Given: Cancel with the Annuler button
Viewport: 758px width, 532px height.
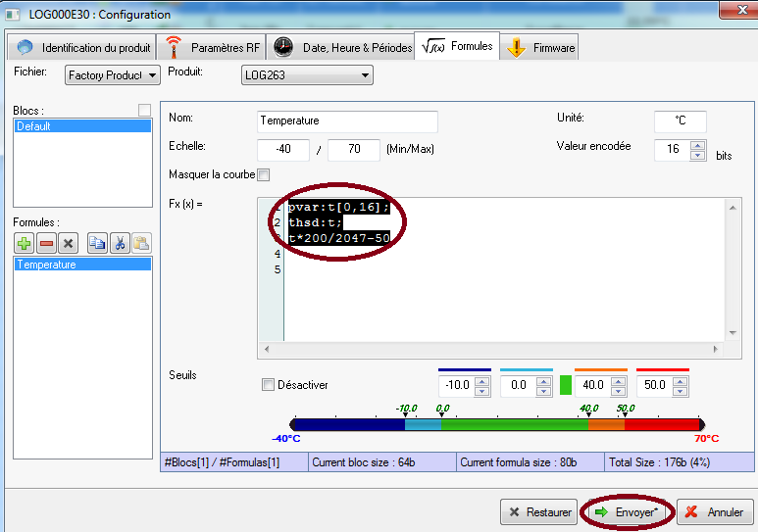Looking at the screenshot, I should point(715,512).
